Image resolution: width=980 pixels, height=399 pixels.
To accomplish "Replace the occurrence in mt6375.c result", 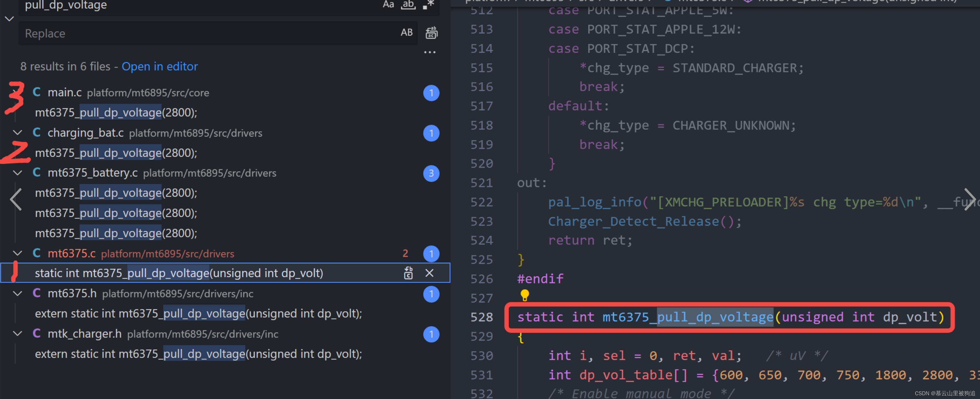I will 408,273.
